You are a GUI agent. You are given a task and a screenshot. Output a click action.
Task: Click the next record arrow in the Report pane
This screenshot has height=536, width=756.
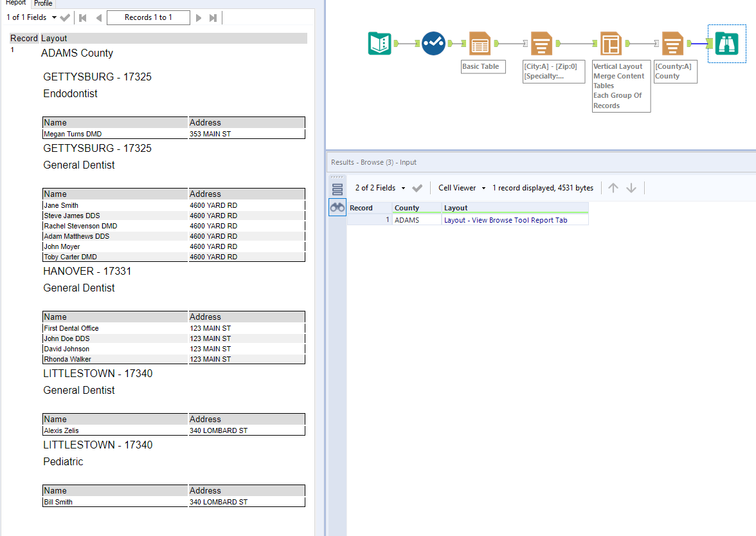click(x=199, y=17)
